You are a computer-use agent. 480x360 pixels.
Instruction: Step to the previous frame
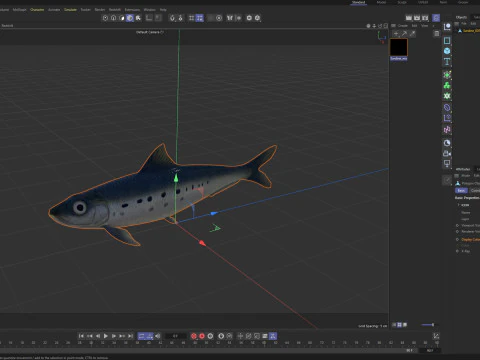[98, 336]
